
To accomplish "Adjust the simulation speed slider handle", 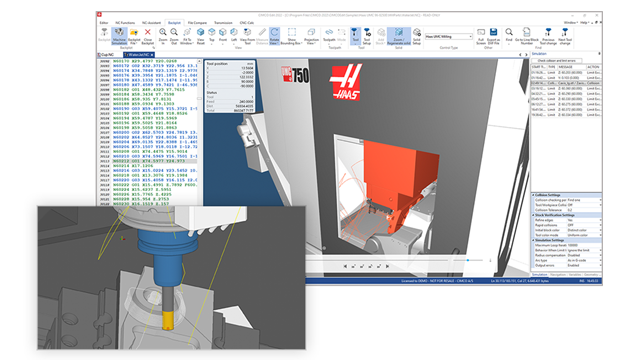I will click(x=468, y=260).
